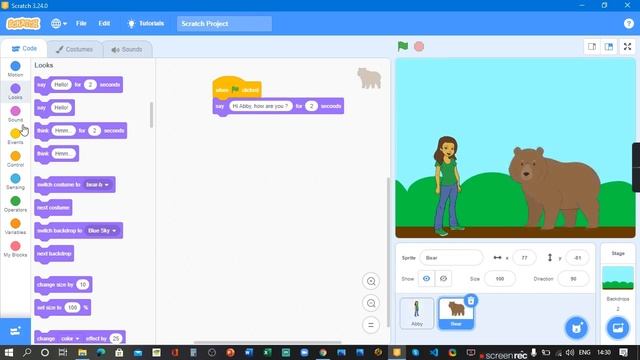This screenshot has height=360, width=640.
Task: Open the Tutorials menu item
Action: [x=146, y=24]
